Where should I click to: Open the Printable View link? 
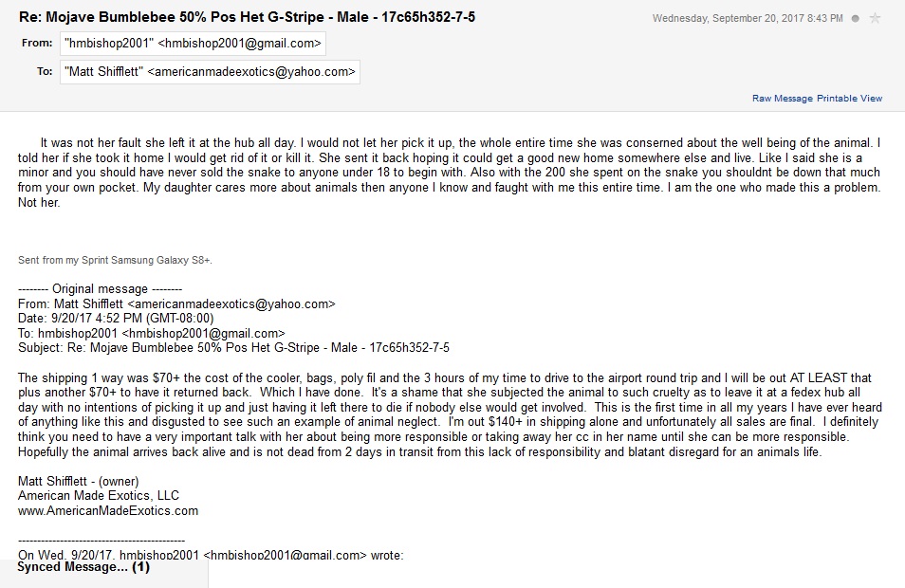(850, 99)
